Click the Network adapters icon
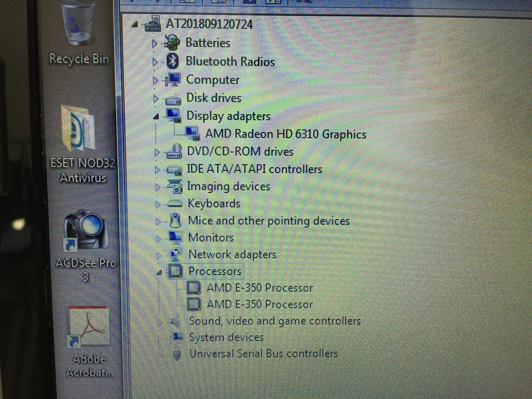Screen dimensions: 532x399 point(175,254)
